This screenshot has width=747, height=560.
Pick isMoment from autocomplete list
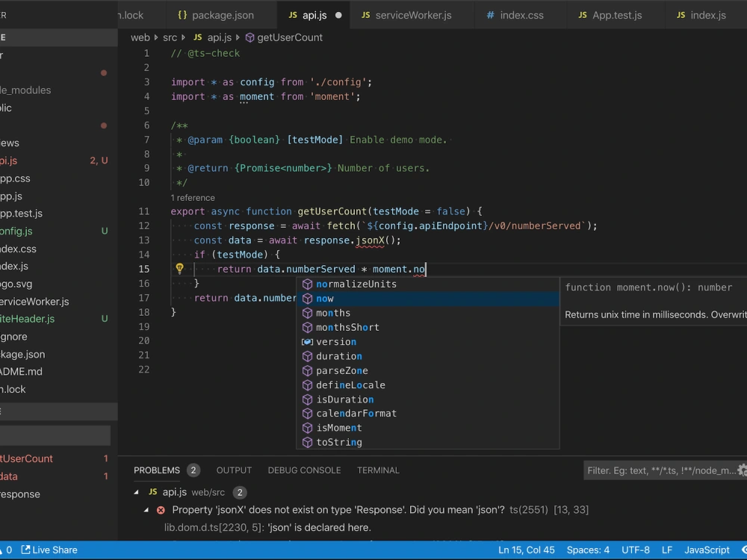click(x=427, y=428)
